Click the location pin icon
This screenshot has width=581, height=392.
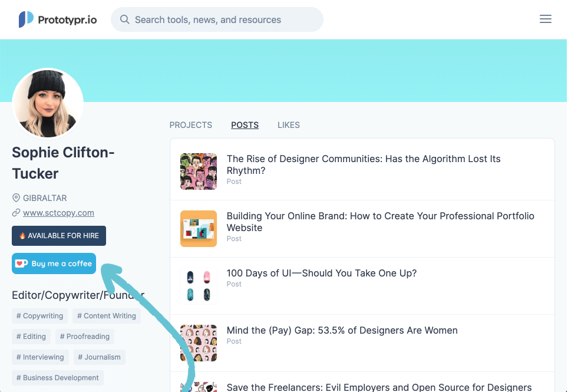click(x=16, y=198)
